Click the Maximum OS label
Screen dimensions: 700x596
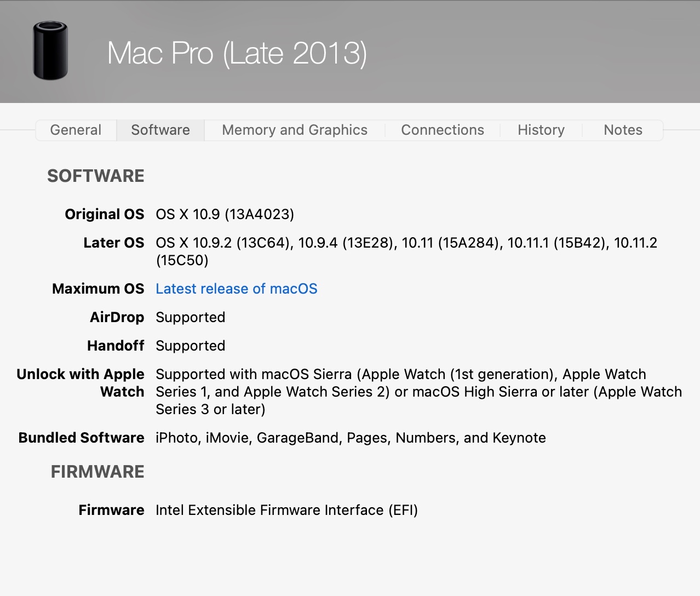[x=98, y=289]
